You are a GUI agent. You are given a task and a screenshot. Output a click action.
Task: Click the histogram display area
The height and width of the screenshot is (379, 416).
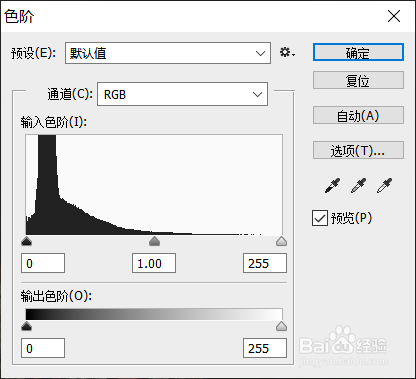click(x=154, y=185)
